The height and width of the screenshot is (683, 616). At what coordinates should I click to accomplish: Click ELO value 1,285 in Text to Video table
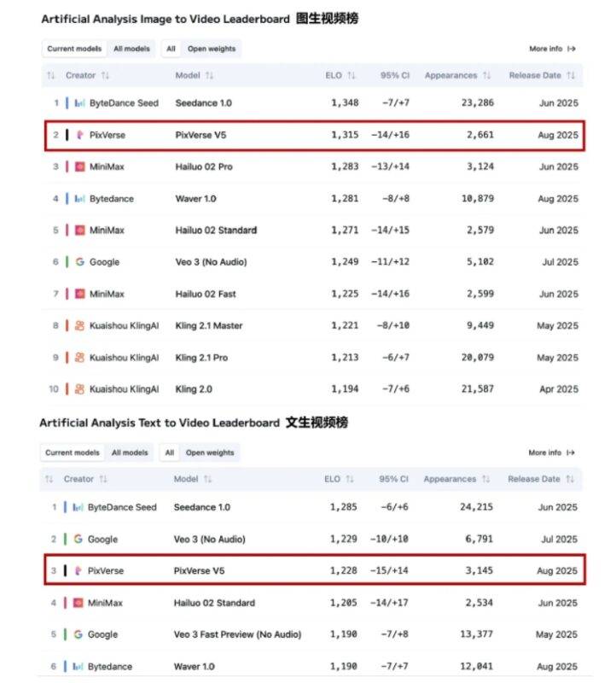[x=344, y=507]
